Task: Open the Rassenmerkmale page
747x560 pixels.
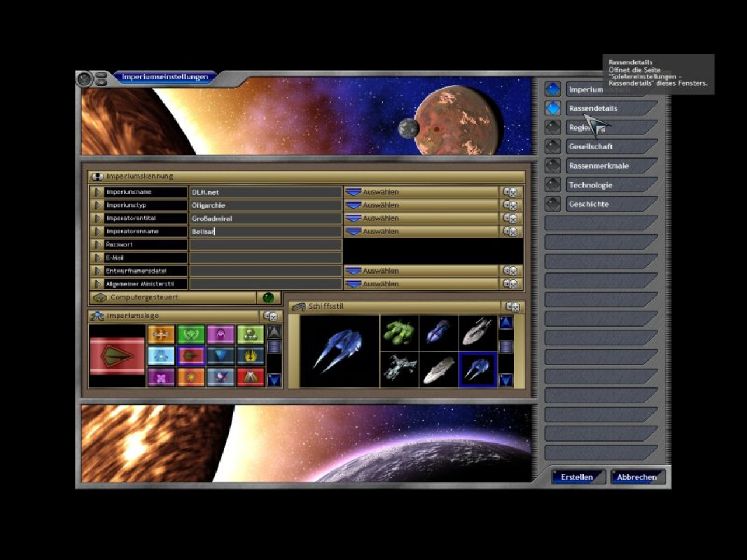Action: 610,166
